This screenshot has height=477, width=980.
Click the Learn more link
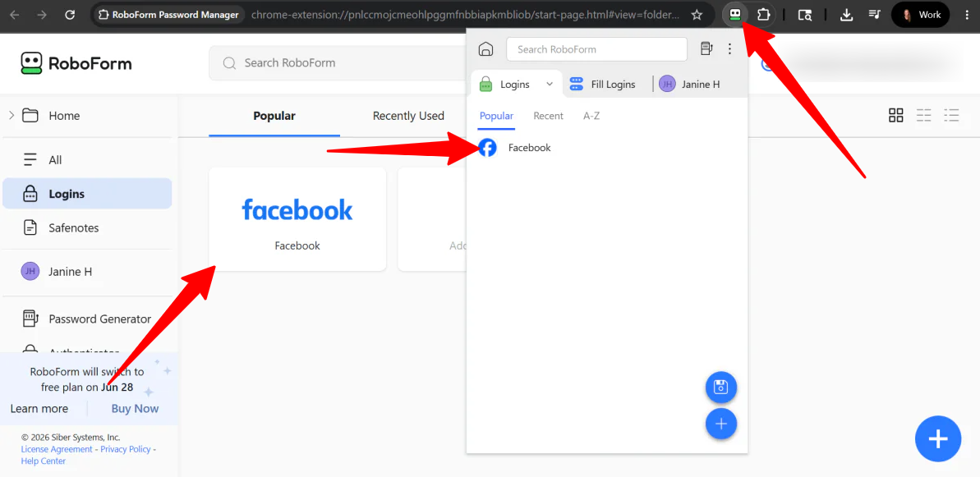pos(39,409)
